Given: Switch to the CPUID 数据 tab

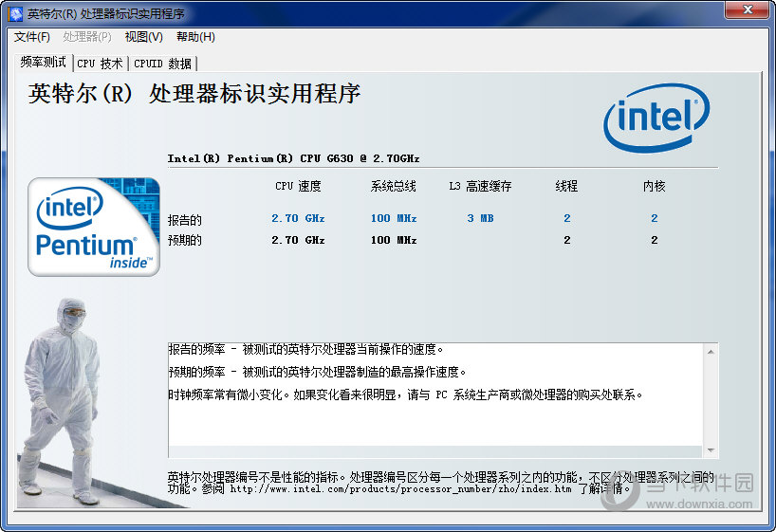Looking at the screenshot, I should 162,64.
